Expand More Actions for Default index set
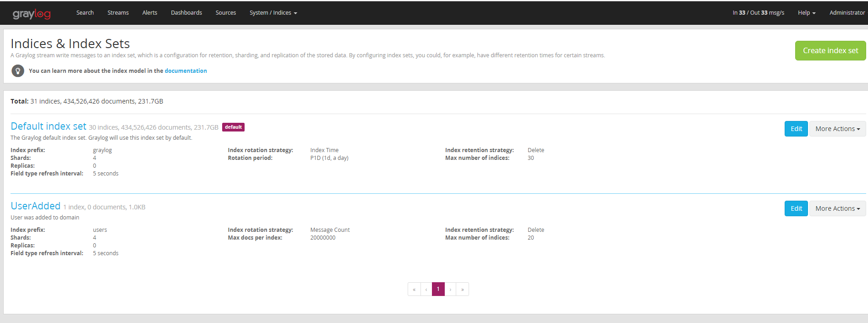Viewport: 868px width, 323px height. [838, 129]
